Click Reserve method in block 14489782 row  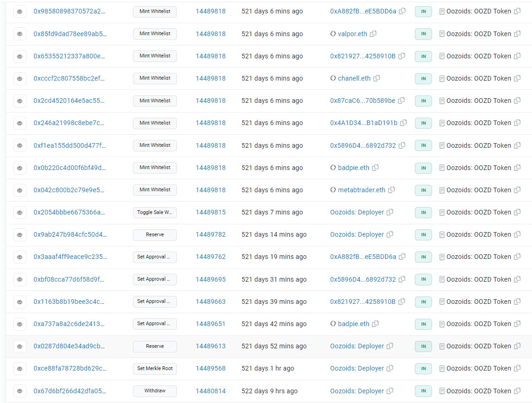[155, 234]
